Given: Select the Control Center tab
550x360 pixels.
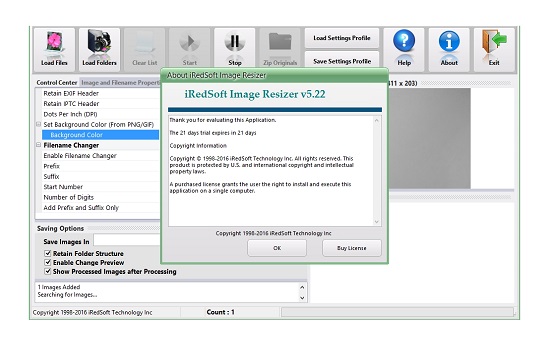Looking at the screenshot, I should pos(56,82).
